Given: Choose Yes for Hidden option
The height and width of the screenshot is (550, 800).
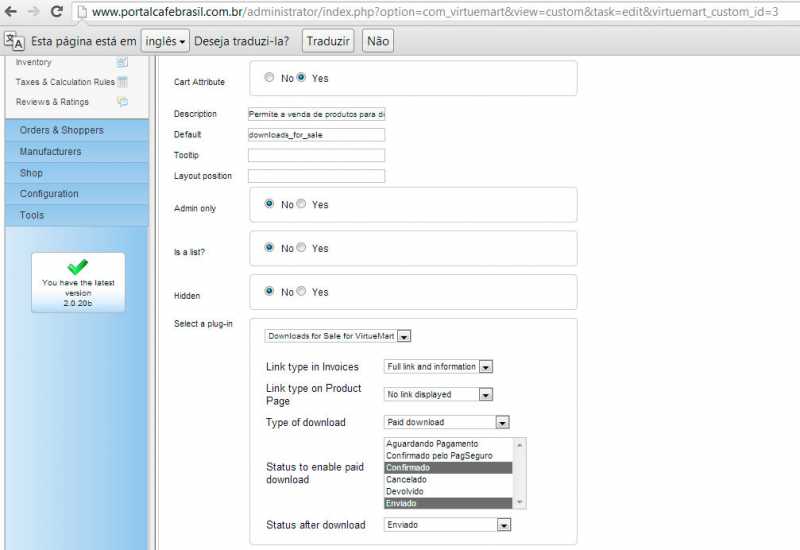Looking at the screenshot, I should 301,292.
